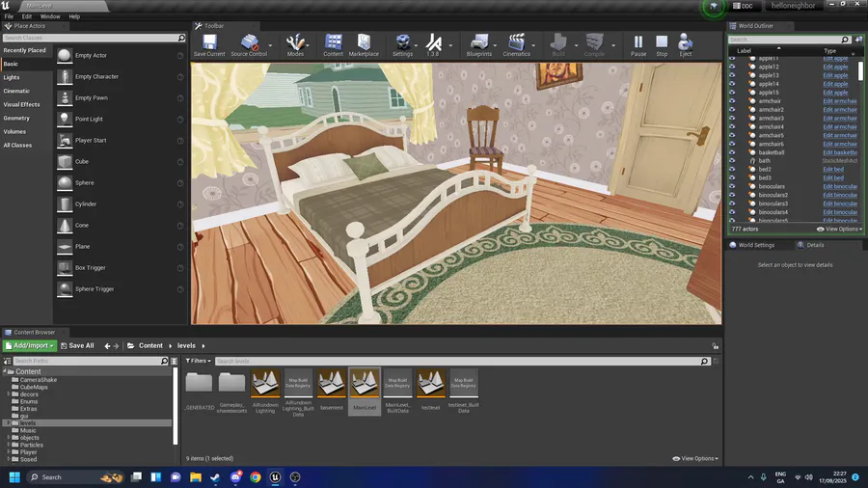Expand the Particles folder in the tree

click(9, 445)
